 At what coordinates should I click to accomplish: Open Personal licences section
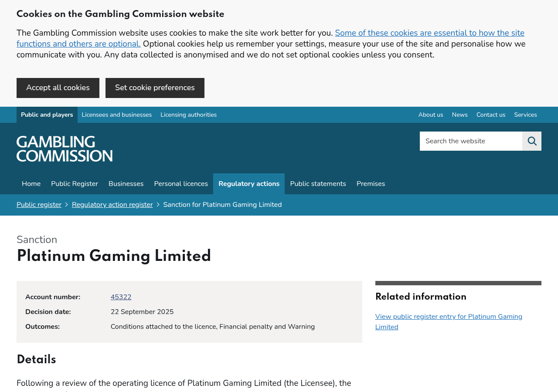coord(181,184)
